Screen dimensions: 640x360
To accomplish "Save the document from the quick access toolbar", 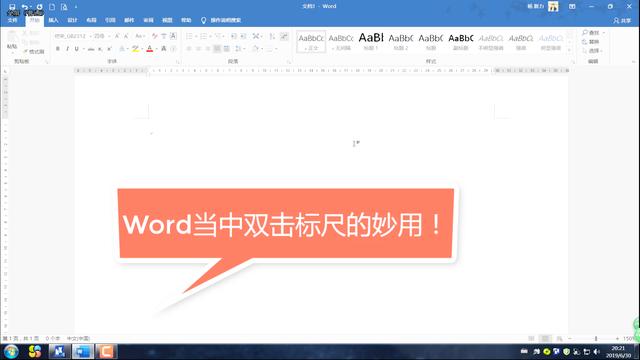I will tap(12, 7).
